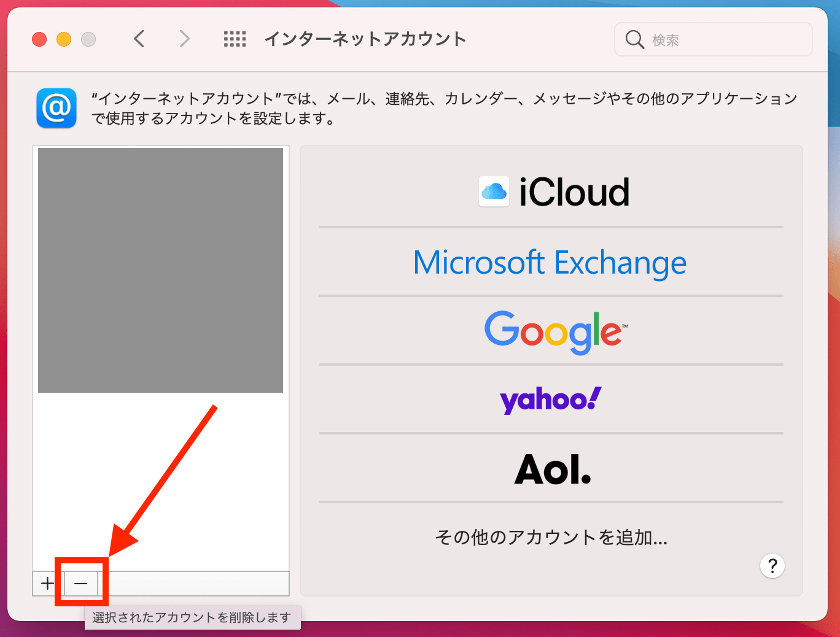Screen dimensions: 840x637
Task: Minimize the window with yellow button
Action: [x=64, y=39]
